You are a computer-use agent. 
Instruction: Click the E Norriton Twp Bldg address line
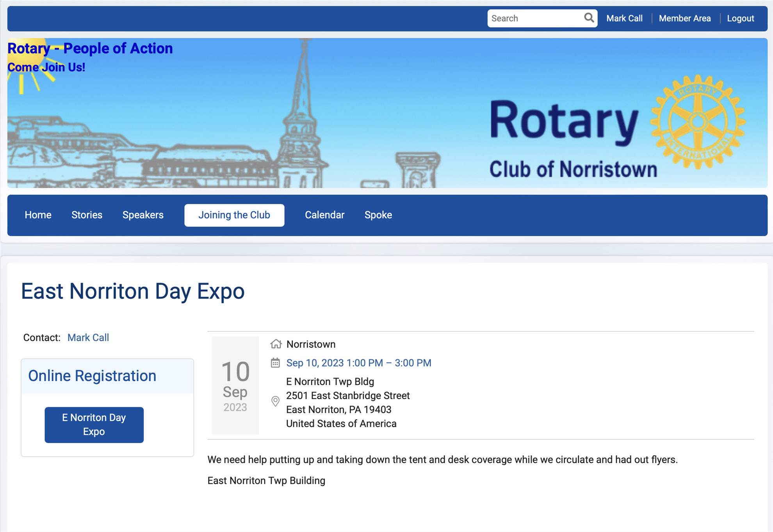click(x=330, y=381)
